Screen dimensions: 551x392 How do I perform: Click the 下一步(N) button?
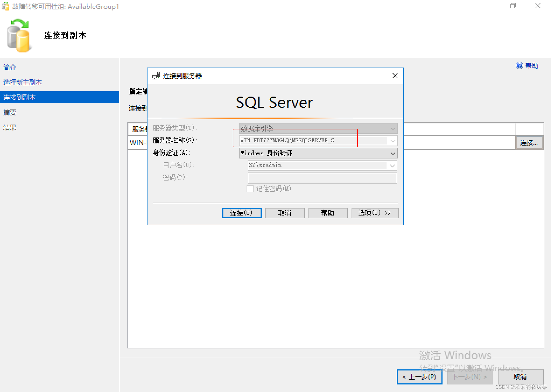click(470, 377)
